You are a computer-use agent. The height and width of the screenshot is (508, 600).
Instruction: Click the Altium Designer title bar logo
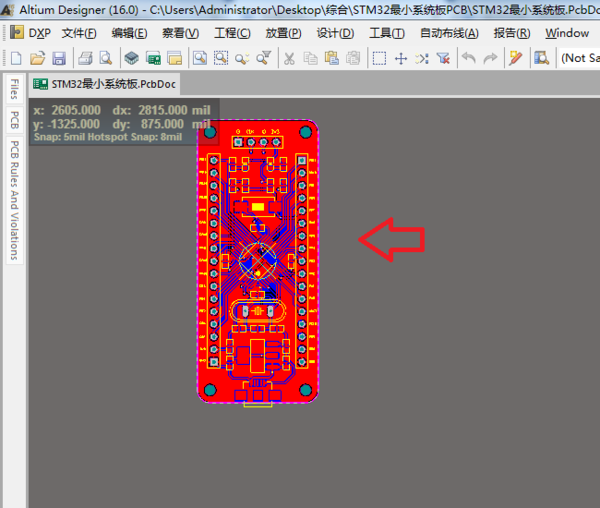[x=7, y=10]
